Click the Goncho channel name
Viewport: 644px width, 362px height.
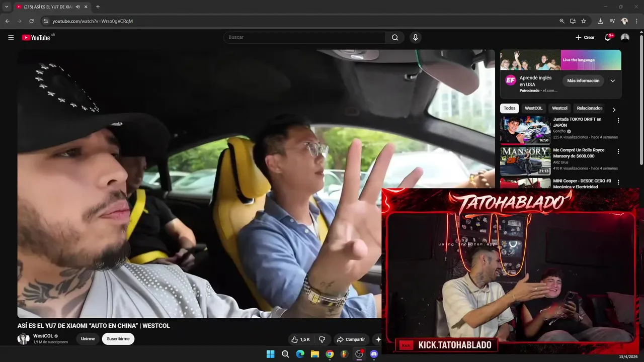[x=559, y=131]
